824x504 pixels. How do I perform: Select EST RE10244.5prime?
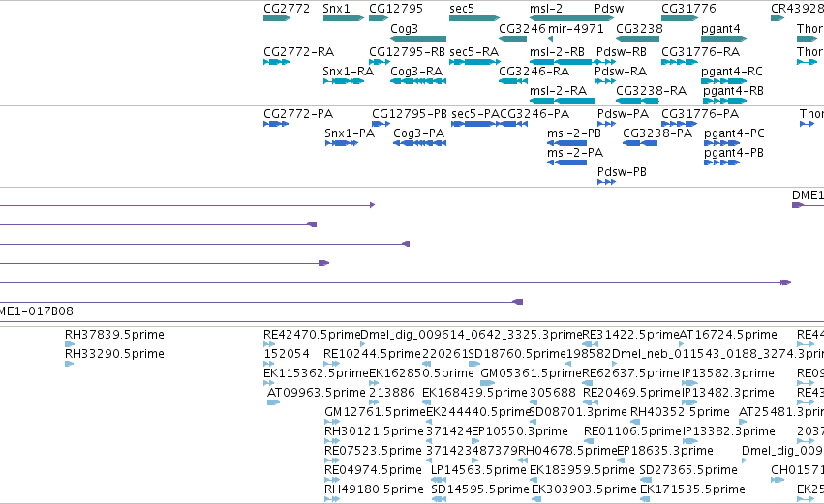click(x=329, y=364)
